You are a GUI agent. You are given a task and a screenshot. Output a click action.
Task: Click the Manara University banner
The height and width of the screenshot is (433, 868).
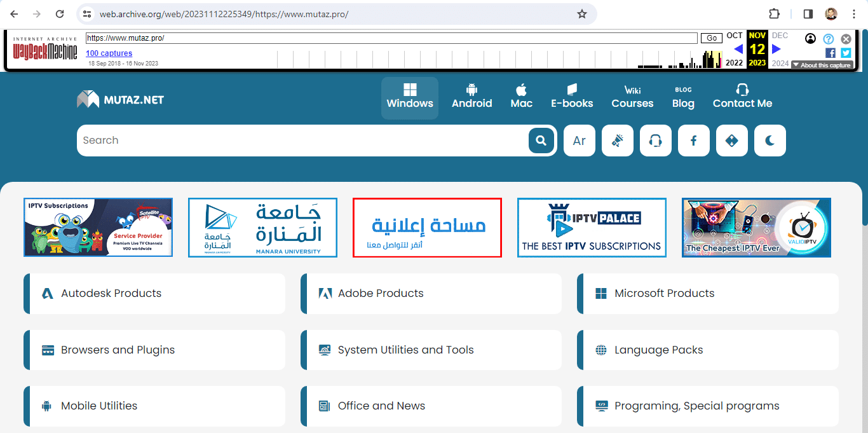(262, 228)
